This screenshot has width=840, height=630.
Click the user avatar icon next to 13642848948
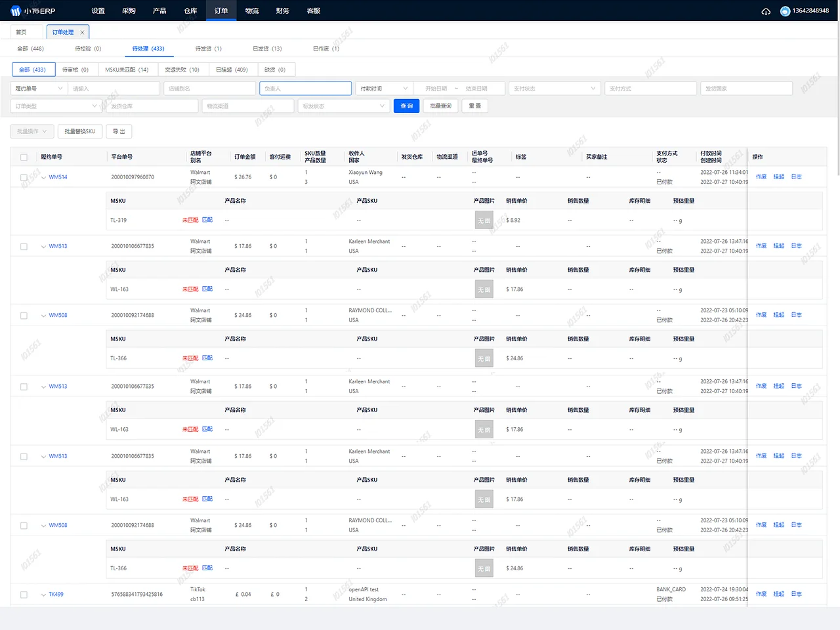coord(785,10)
